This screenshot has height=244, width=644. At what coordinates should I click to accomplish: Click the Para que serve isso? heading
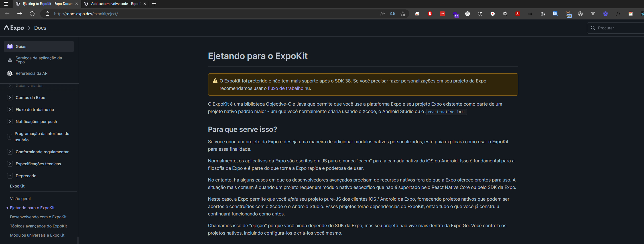point(242,129)
